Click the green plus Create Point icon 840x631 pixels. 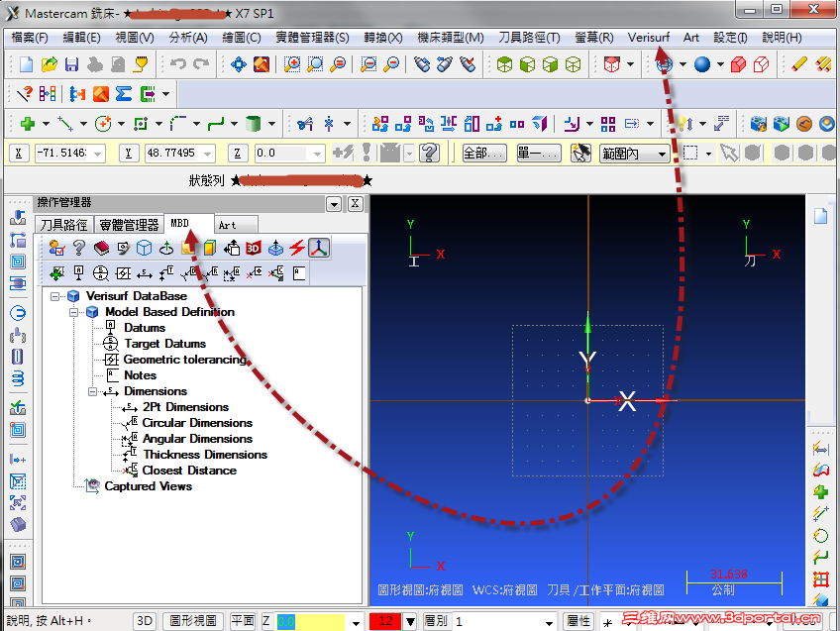point(28,124)
